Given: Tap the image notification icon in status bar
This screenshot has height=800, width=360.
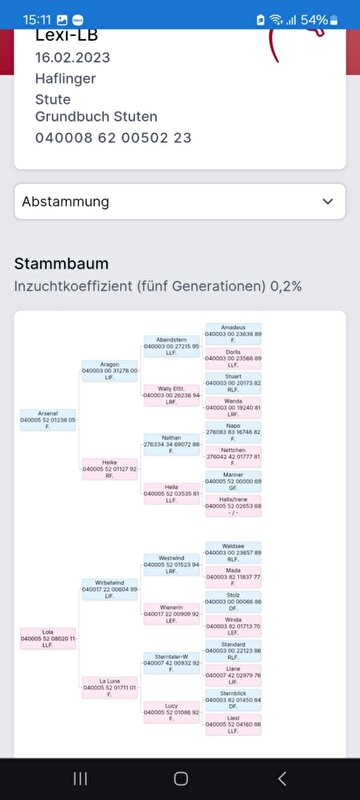Looking at the screenshot, I should [x=63, y=20].
